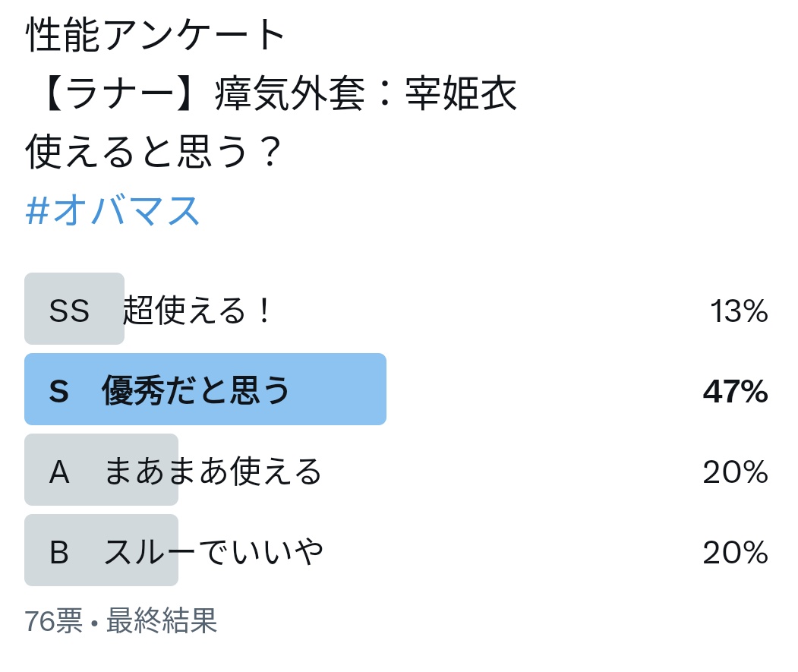Select the gray SS poll result bar
Image resolution: width=798 pixels, height=672 pixels.
[74, 308]
